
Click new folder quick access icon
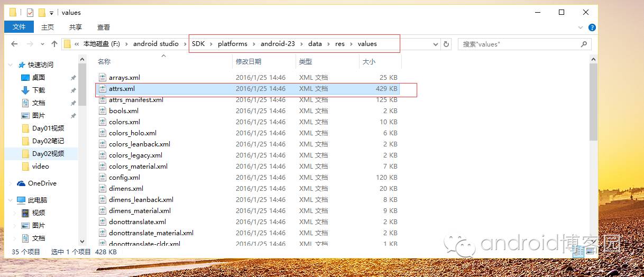(x=42, y=12)
